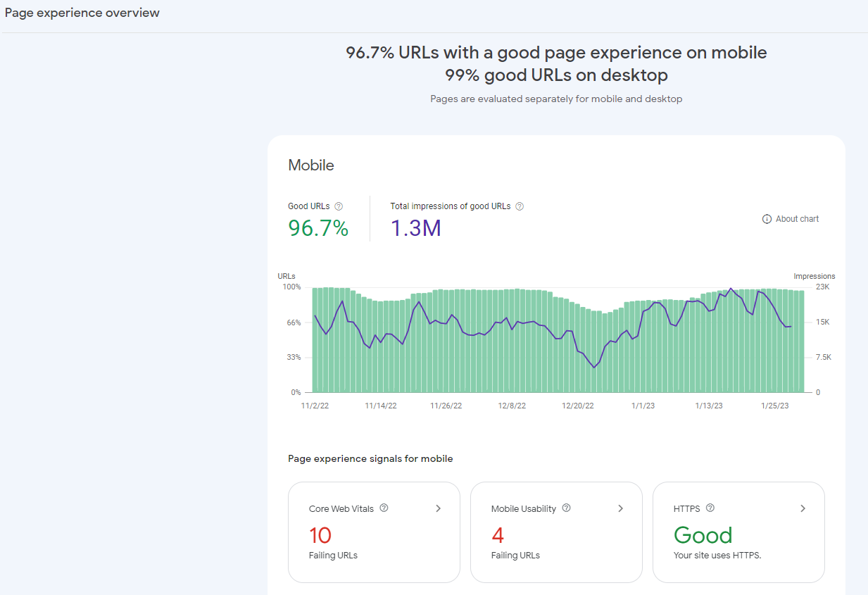Click the purple impressions line peak
Viewport: 868px width, 595px height.
[x=731, y=289]
